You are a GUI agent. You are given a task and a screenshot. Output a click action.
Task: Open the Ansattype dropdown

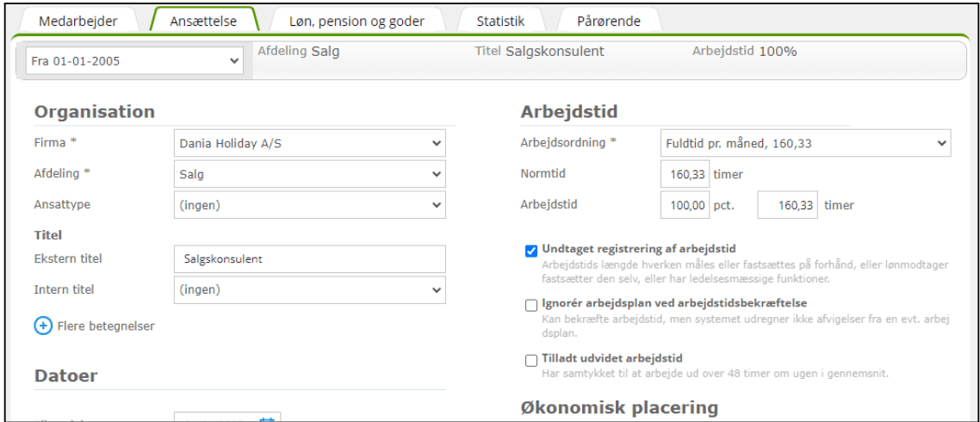point(310,205)
